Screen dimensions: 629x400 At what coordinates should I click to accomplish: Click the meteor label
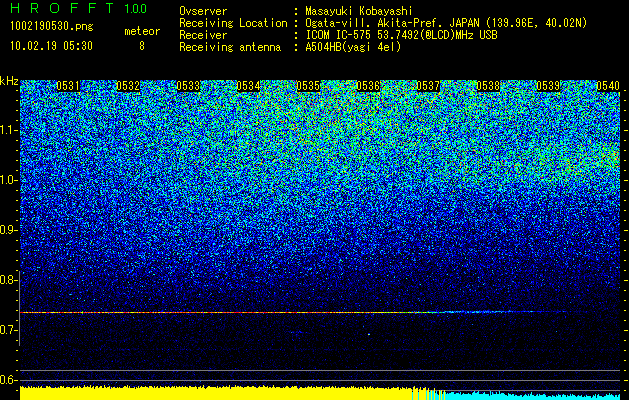(142, 31)
